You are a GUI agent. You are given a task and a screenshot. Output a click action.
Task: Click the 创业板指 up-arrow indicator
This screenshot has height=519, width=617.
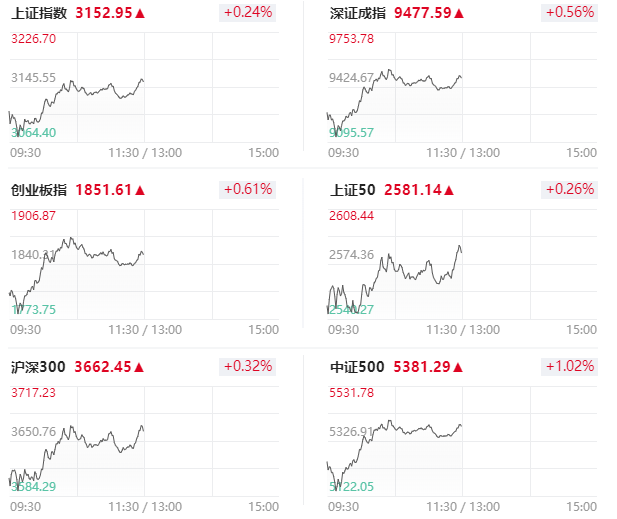[140, 190]
